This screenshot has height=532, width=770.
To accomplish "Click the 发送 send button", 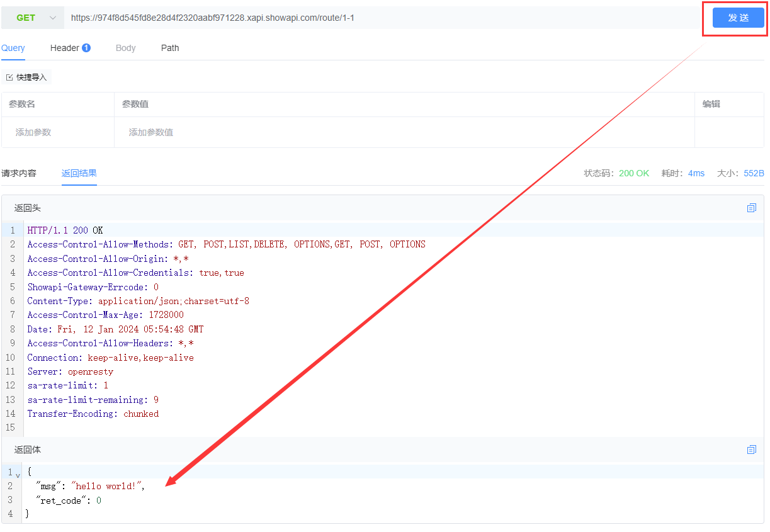I will tap(738, 18).
